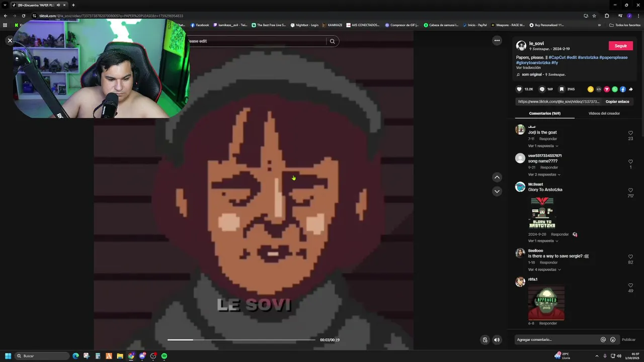Follow le_sovi with Seguir button

click(x=621, y=46)
